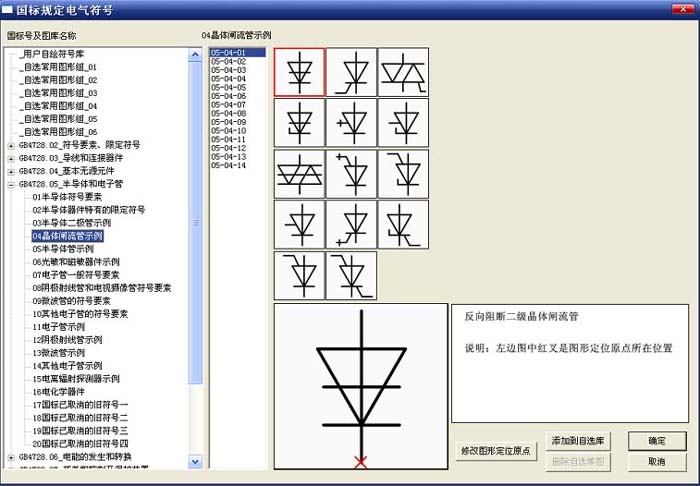Pick the final symbol in the bottom row
This screenshot has height=486, width=700.
pos(351,276)
